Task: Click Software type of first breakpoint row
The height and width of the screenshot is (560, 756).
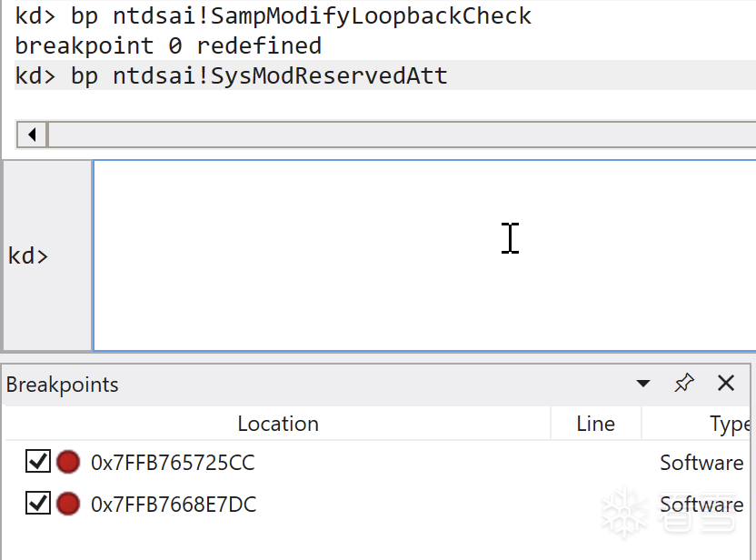Action: 701,463
